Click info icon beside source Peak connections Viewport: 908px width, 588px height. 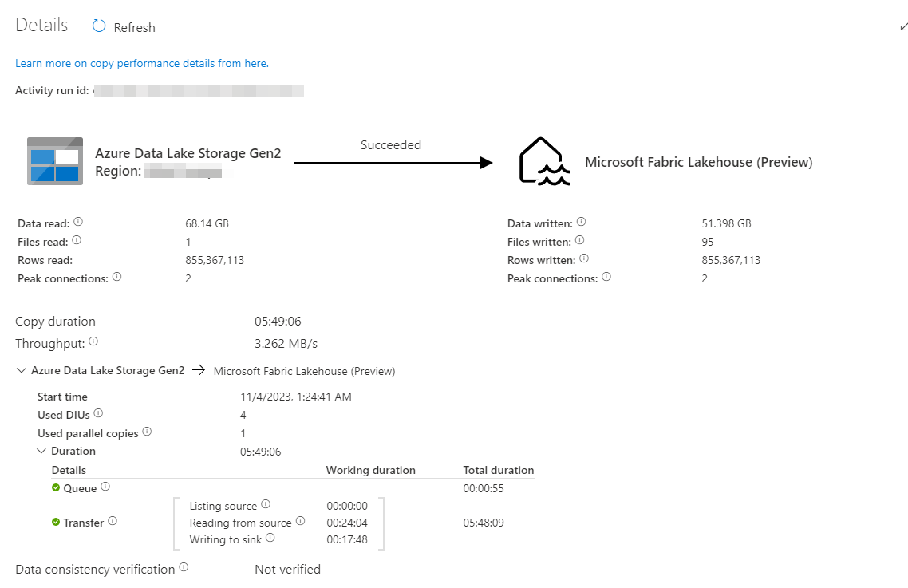(117, 277)
